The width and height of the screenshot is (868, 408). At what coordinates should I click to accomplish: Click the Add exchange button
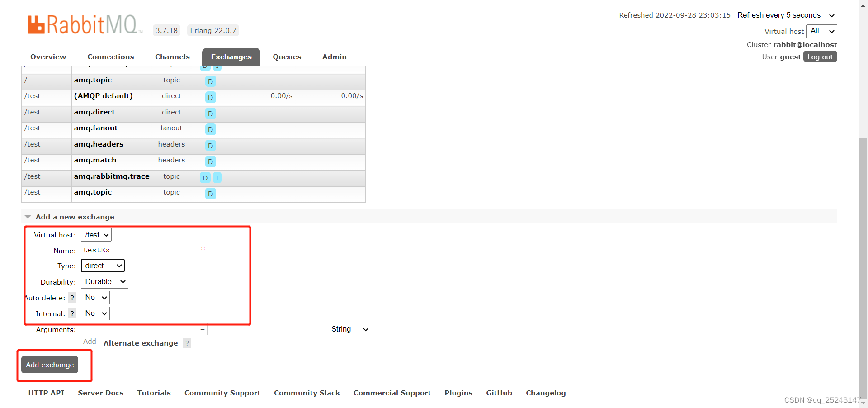50,365
